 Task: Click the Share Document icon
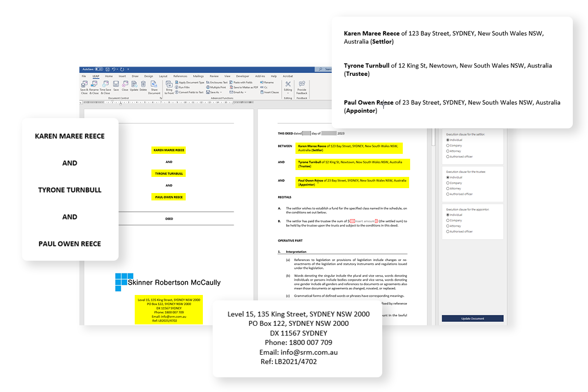click(x=154, y=87)
